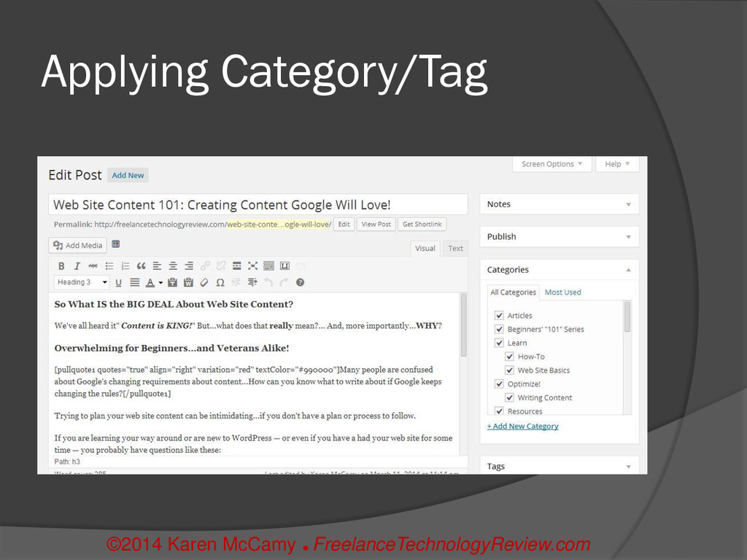This screenshot has height=560, width=747.
Task: Uncheck Beginners' "101" Series category
Action: 499,329
